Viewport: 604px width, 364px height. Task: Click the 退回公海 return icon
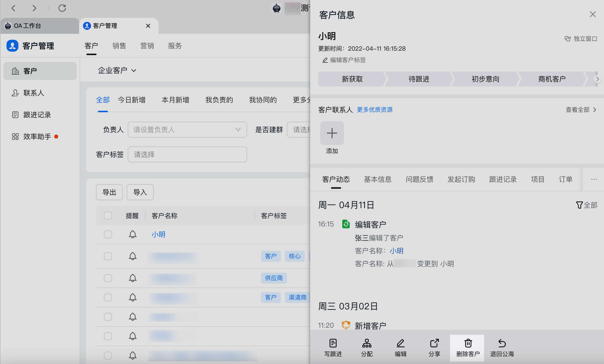[502, 343]
